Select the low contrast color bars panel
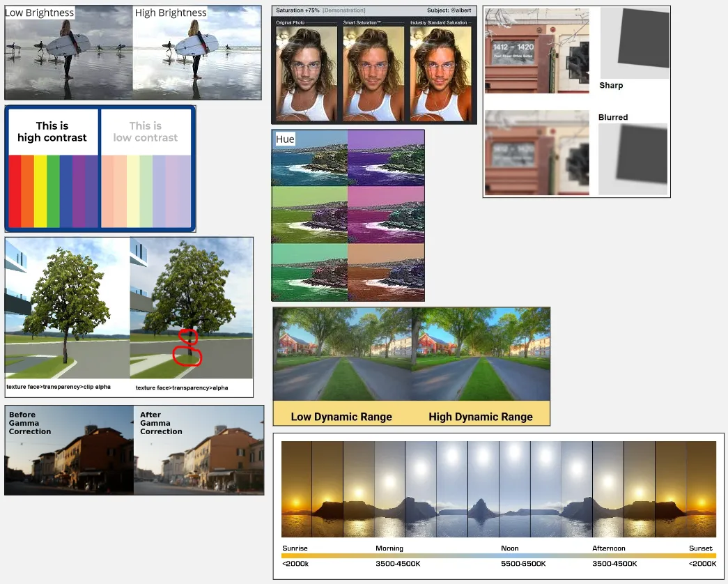The height and width of the screenshot is (584, 728). 146,167
